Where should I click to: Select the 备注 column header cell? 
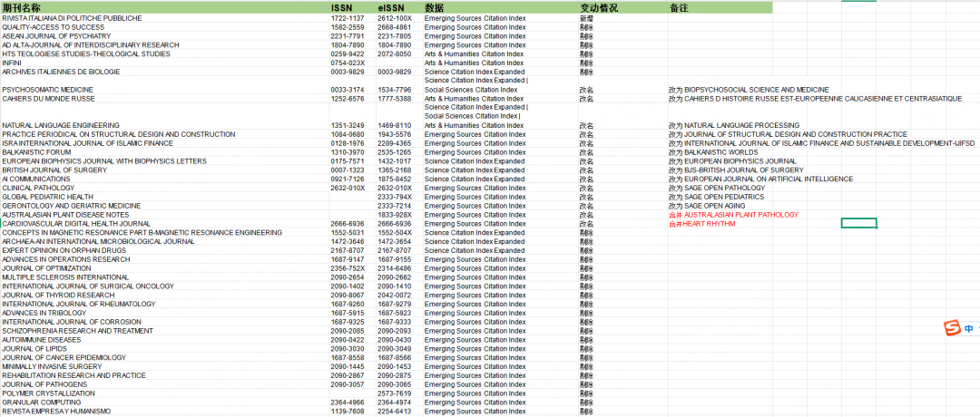(720, 8)
